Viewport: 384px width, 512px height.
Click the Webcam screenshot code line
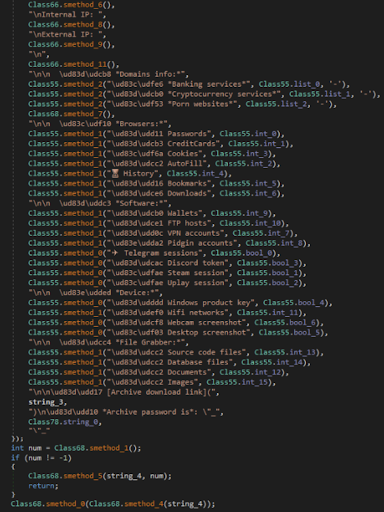tap(176, 323)
